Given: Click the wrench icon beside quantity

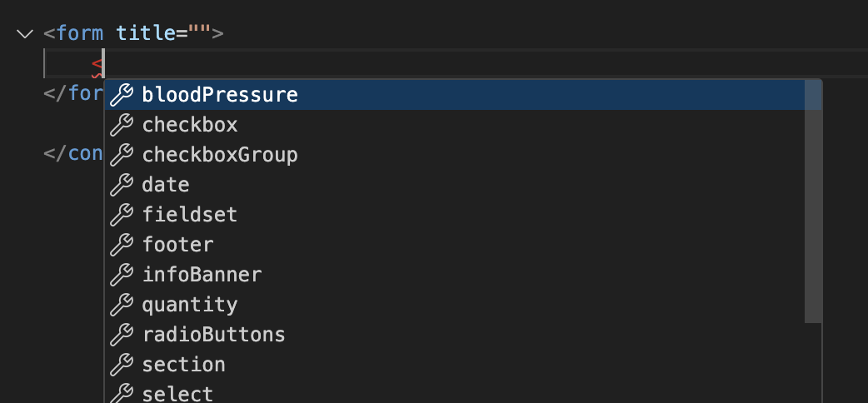Looking at the screenshot, I should point(122,305).
